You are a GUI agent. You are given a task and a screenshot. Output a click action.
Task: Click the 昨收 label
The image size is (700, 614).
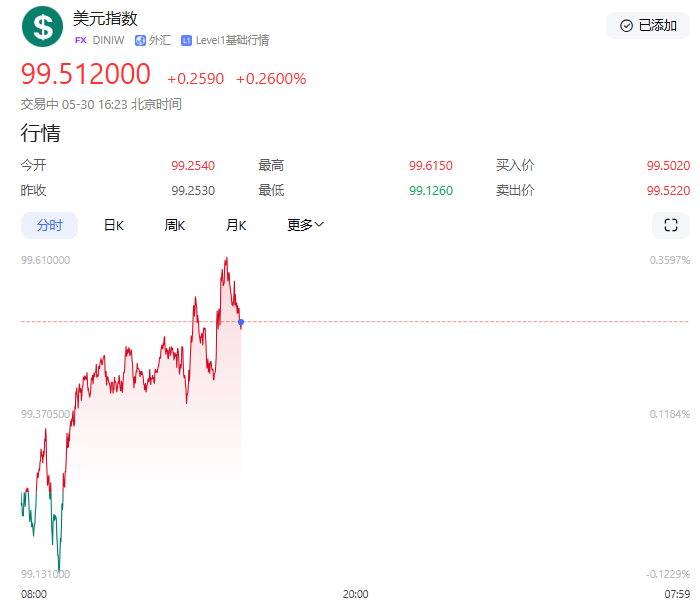[x=33, y=190]
